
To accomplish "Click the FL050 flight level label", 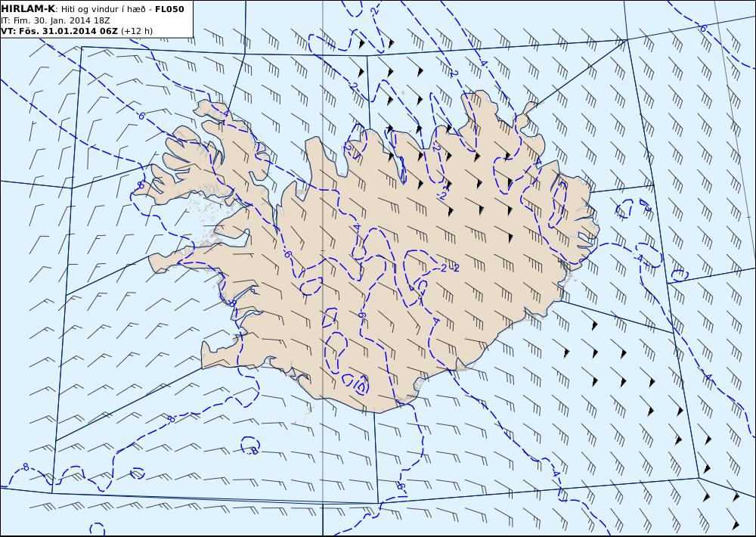I will click(x=169, y=9).
